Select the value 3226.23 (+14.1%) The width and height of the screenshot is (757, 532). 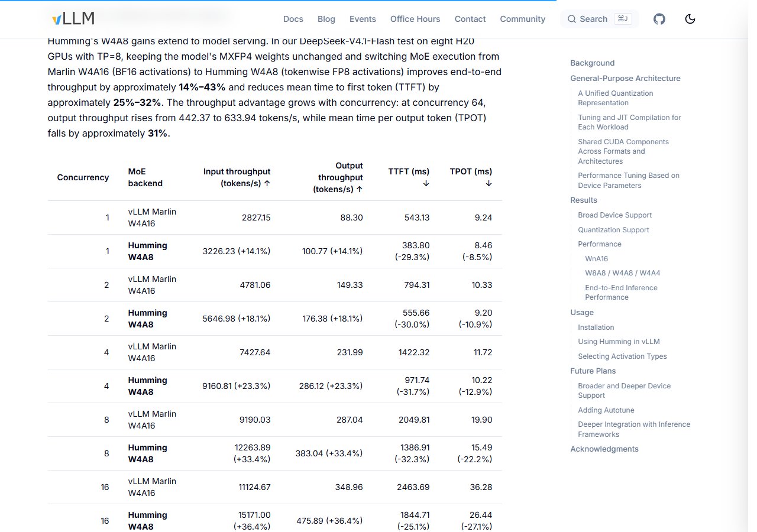[x=236, y=251]
